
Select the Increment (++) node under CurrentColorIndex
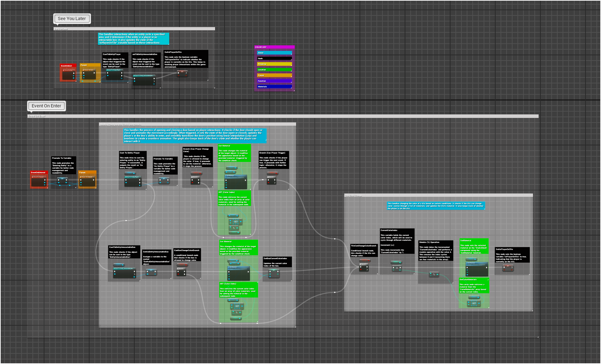click(x=397, y=268)
